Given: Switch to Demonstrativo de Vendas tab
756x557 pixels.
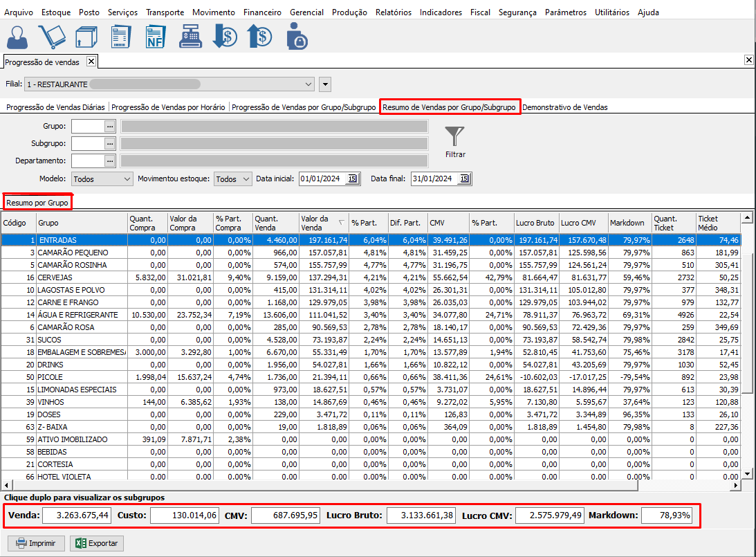Looking at the screenshot, I should point(564,107).
